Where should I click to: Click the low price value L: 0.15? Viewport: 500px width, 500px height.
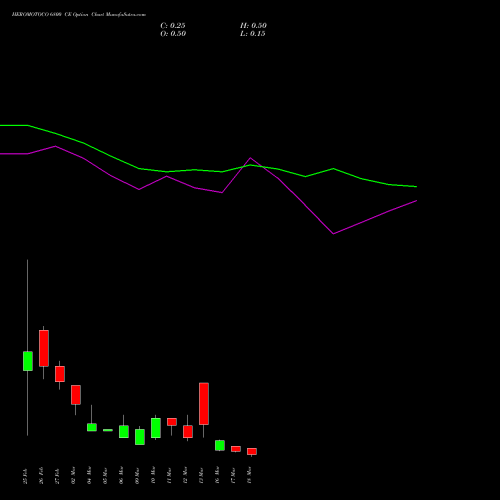coord(253,34)
